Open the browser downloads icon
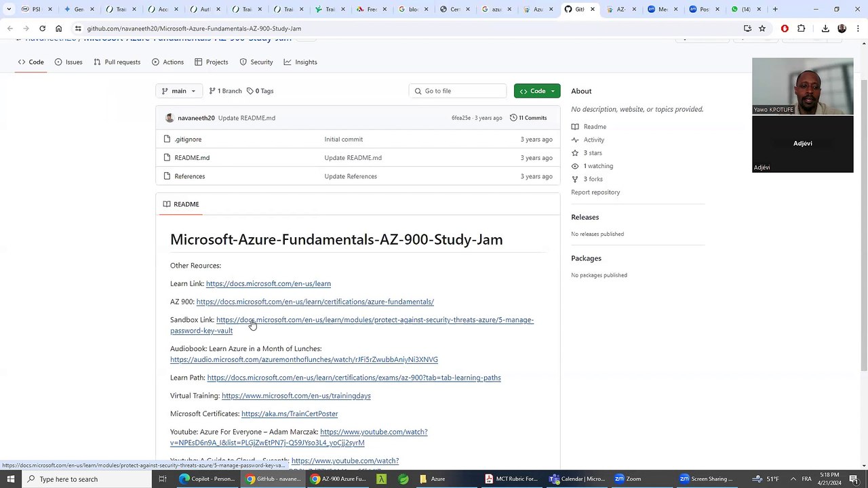The height and width of the screenshot is (488, 868). 825,28
